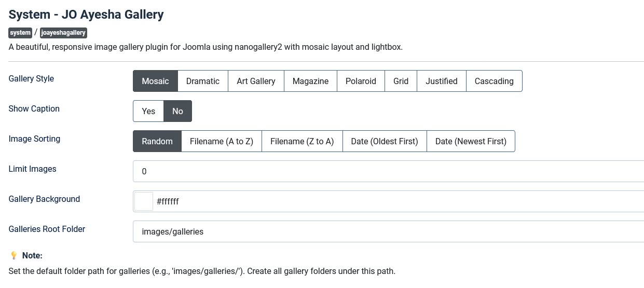Set Show Caption to No
The height and width of the screenshot is (288, 644).
(177, 111)
